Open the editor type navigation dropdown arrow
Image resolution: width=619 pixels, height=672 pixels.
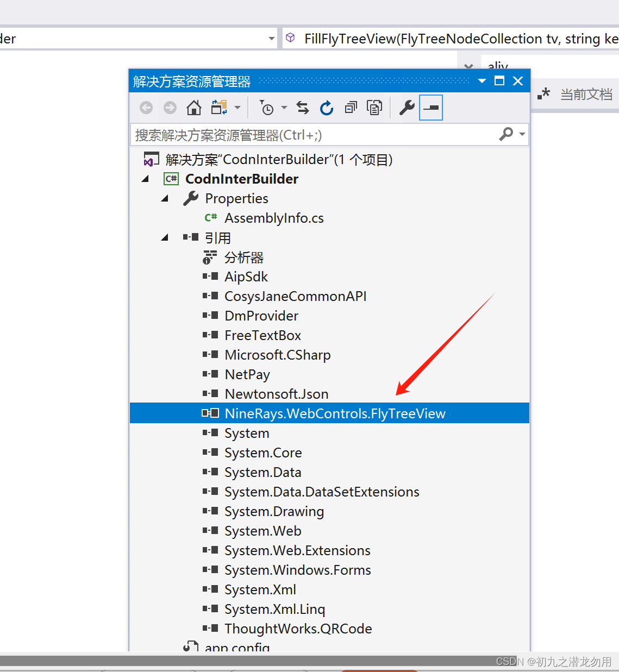(272, 39)
